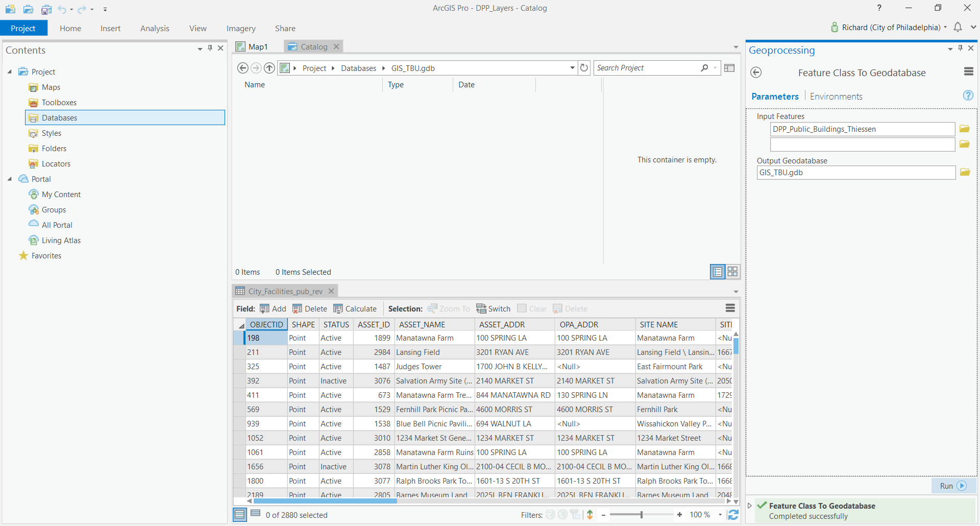Click the table horizontal scrollbar
This screenshot has height=526, width=980.
pos(326,501)
